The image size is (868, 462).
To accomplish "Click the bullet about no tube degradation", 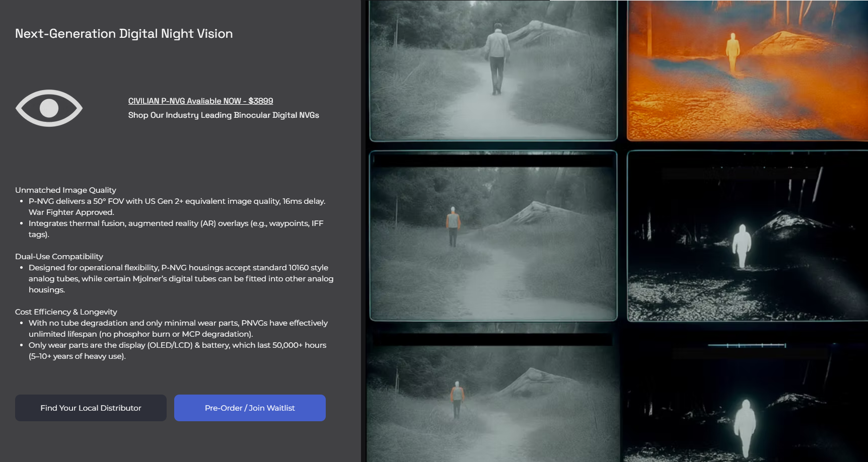I will pos(178,329).
